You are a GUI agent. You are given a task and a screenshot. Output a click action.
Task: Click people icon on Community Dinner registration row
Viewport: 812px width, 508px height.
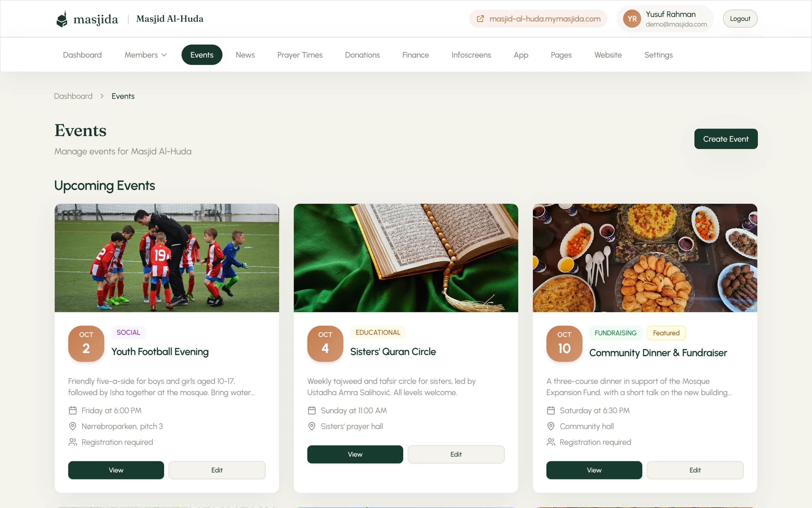[x=551, y=442]
